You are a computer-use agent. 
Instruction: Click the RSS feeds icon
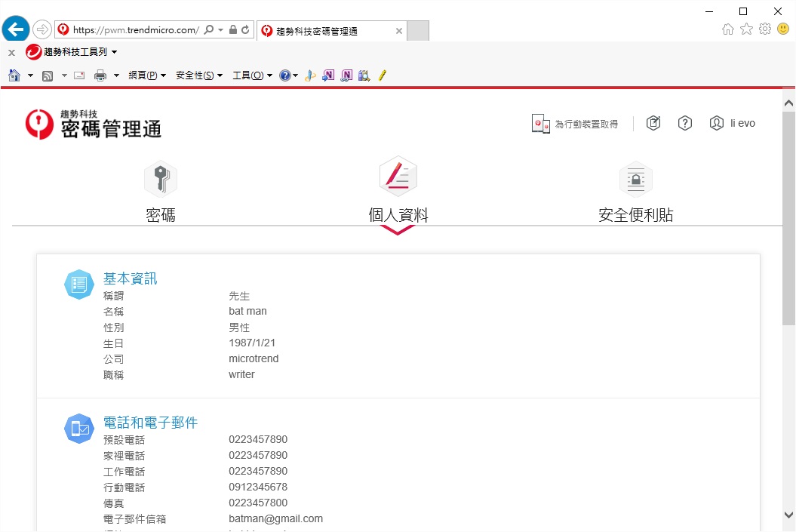[48, 75]
